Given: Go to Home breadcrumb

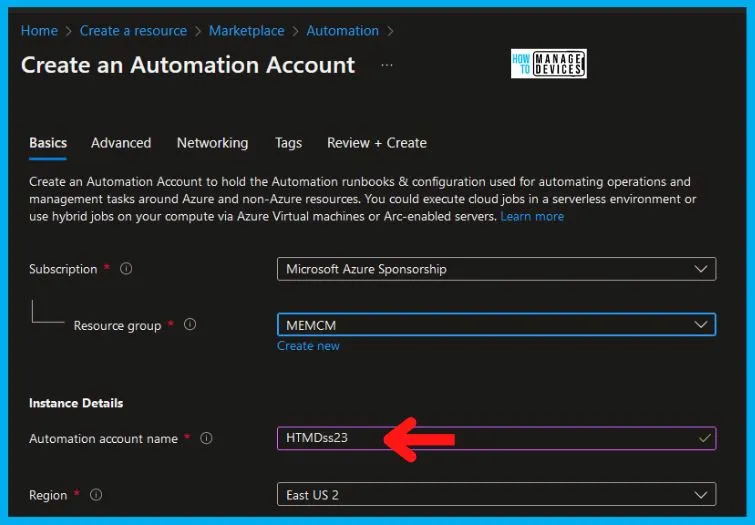Looking at the screenshot, I should click(39, 31).
